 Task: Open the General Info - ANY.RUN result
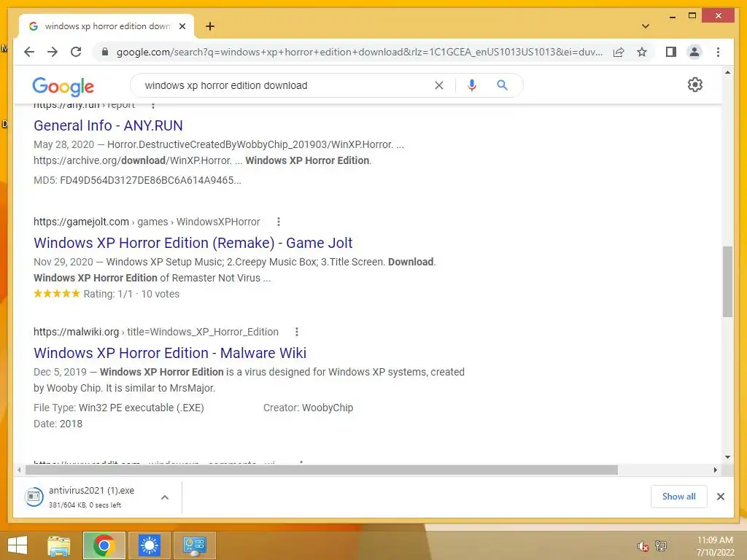pyautogui.click(x=108, y=125)
